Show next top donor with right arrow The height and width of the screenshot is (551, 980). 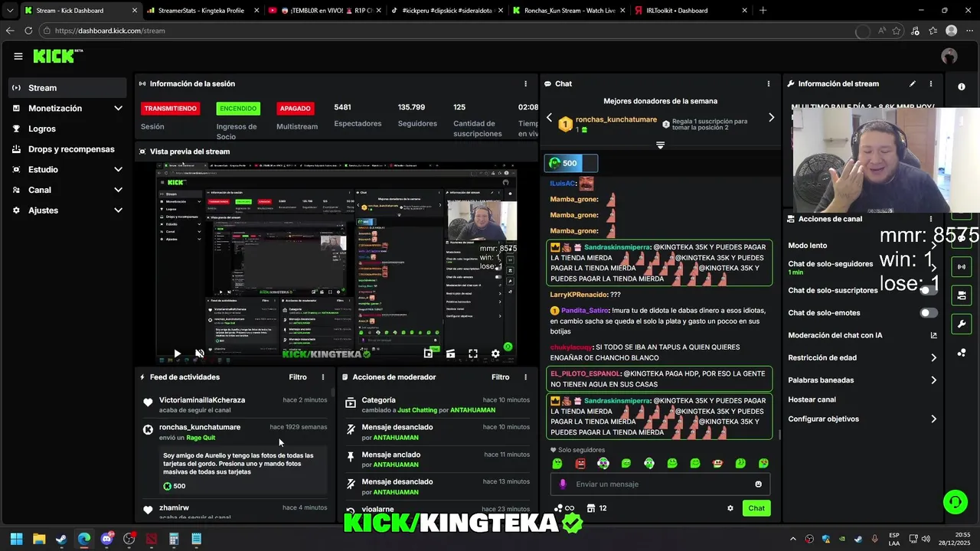click(771, 117)
